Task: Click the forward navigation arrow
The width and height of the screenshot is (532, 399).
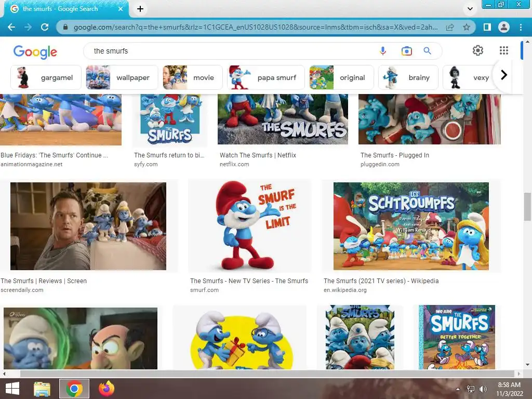Action: pos(28,27)
